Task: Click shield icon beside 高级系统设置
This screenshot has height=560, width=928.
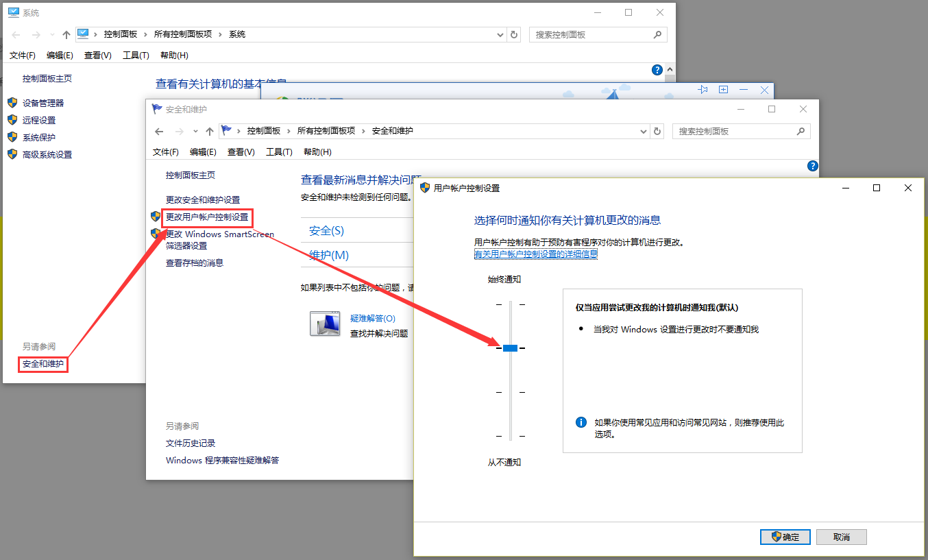Action: pyautogui.click(x=12, y=154)
